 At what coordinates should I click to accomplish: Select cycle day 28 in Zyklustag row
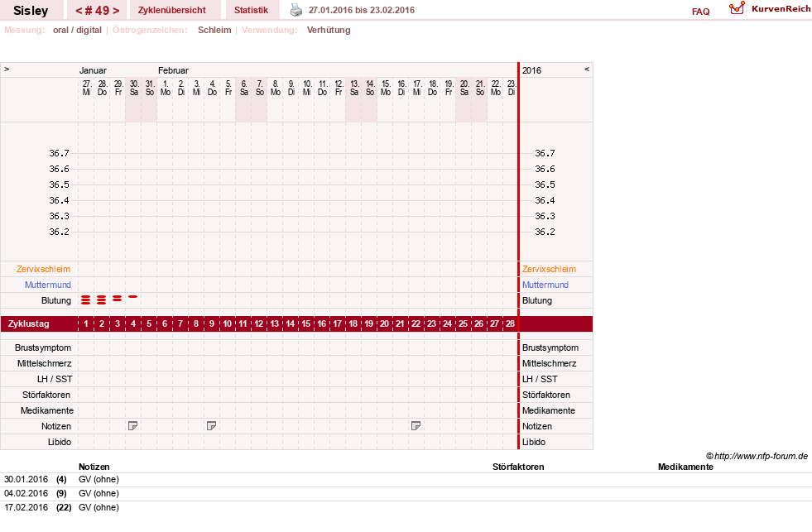510,324
